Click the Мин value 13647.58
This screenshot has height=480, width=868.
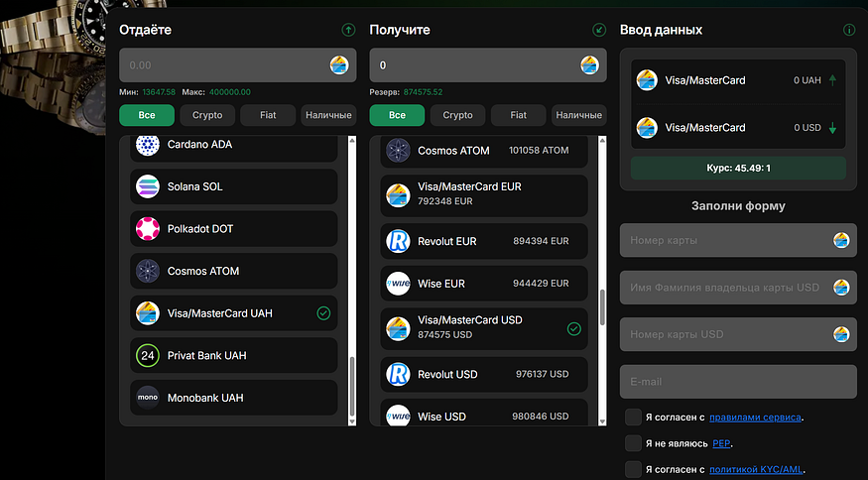pos(159,92)
